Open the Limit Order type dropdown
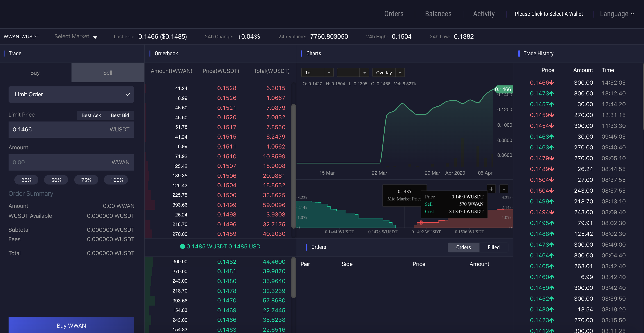Screen dimensions: 644x333 tap(71, 94)
